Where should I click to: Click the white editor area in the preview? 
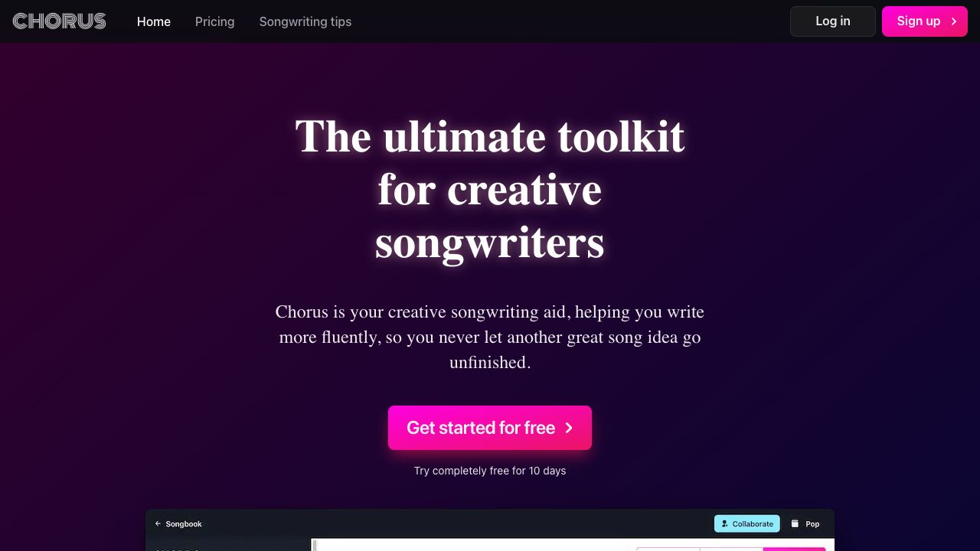click(475, 545)
